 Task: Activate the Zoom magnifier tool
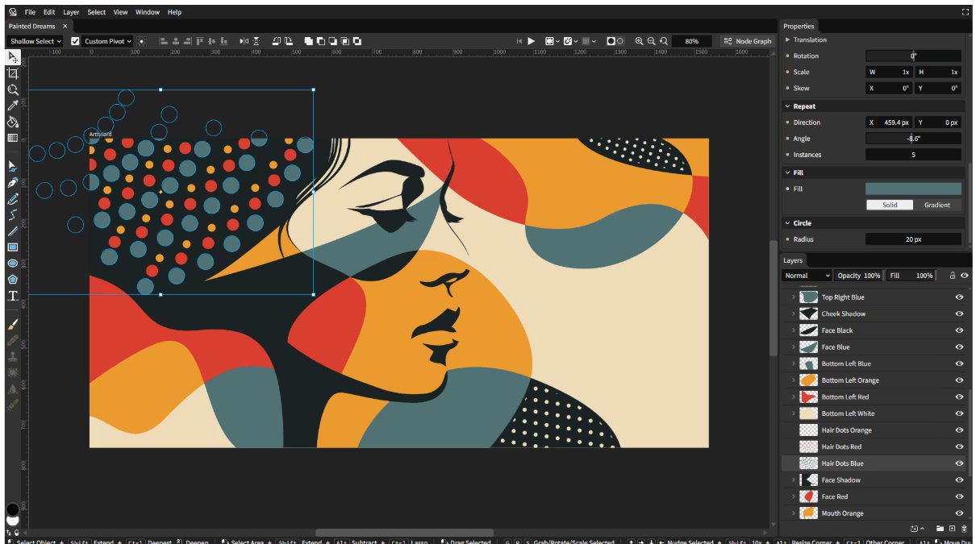pos(13,89)
